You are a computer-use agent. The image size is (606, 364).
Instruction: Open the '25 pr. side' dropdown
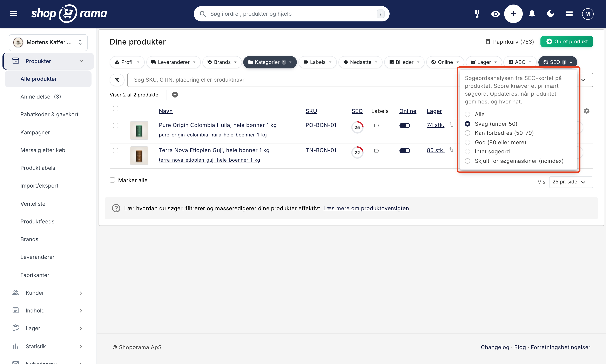tap(571, 182)
